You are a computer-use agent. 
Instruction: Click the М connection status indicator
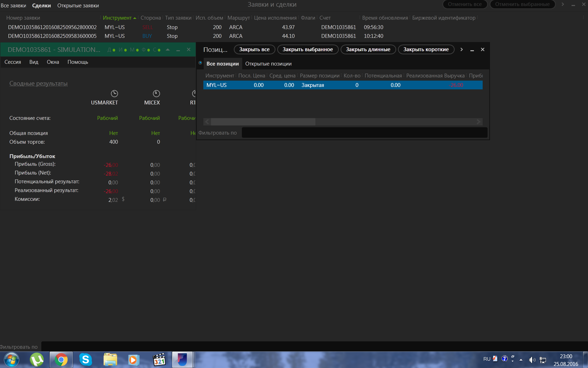(134, 50)
